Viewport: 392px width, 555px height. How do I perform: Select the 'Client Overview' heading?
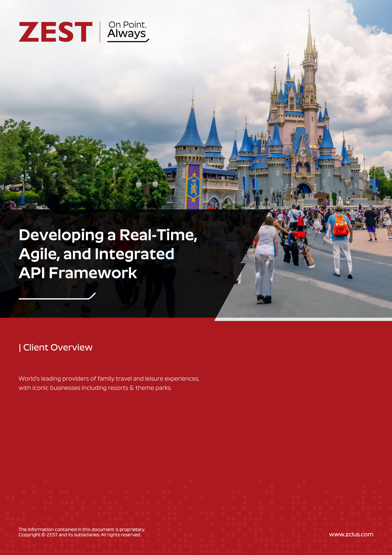tap(56, 347)
